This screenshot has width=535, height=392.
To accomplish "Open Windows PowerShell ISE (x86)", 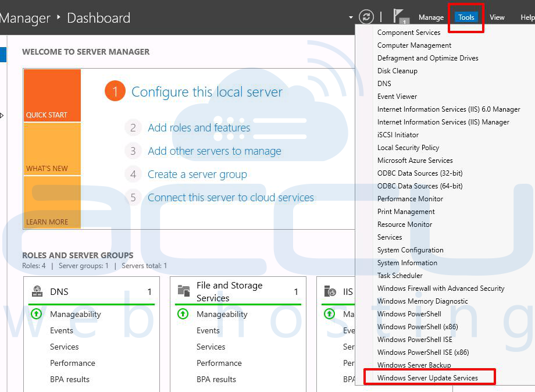I will click(x=423, y=352).
